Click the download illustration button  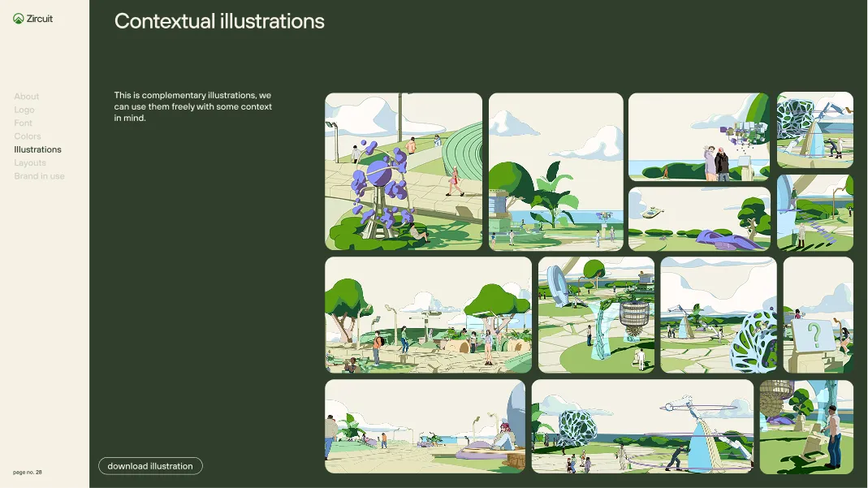click(x=150, y=465)
